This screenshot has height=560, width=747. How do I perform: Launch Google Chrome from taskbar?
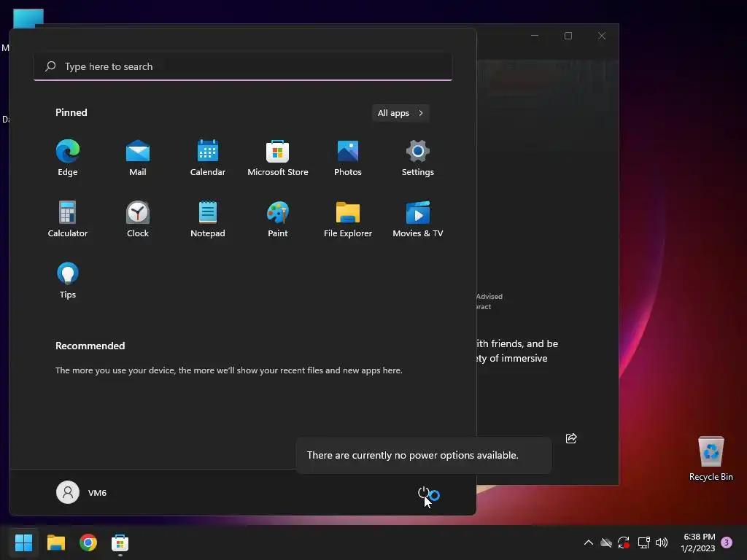coord(88,542)
